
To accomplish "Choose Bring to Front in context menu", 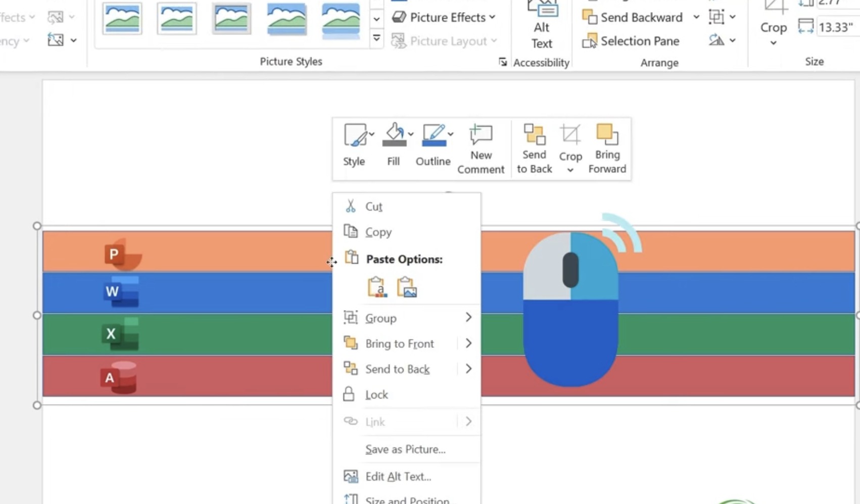I will pos(399,344).
